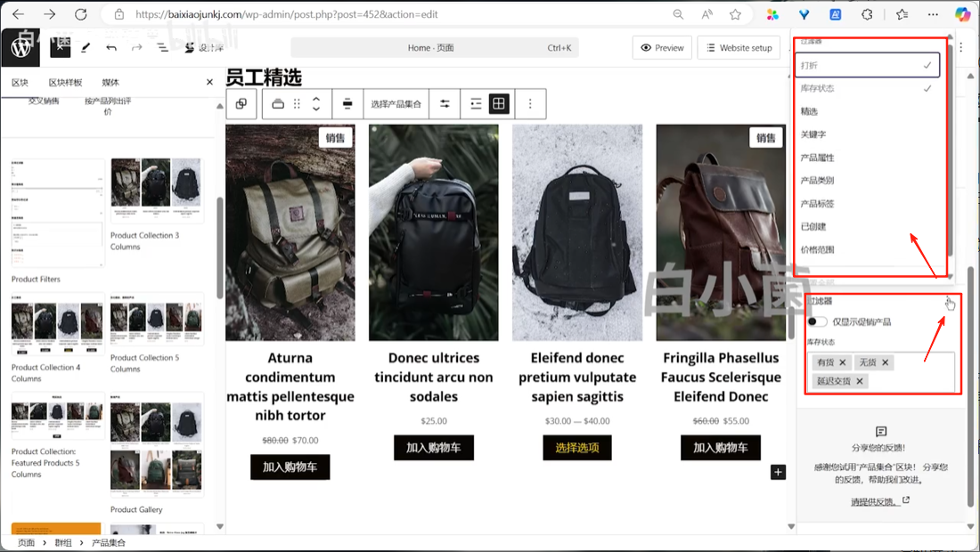The height and width of the screenshot is (552, 980).
Task: Click the WordPress logo icon
Action: 20,47
